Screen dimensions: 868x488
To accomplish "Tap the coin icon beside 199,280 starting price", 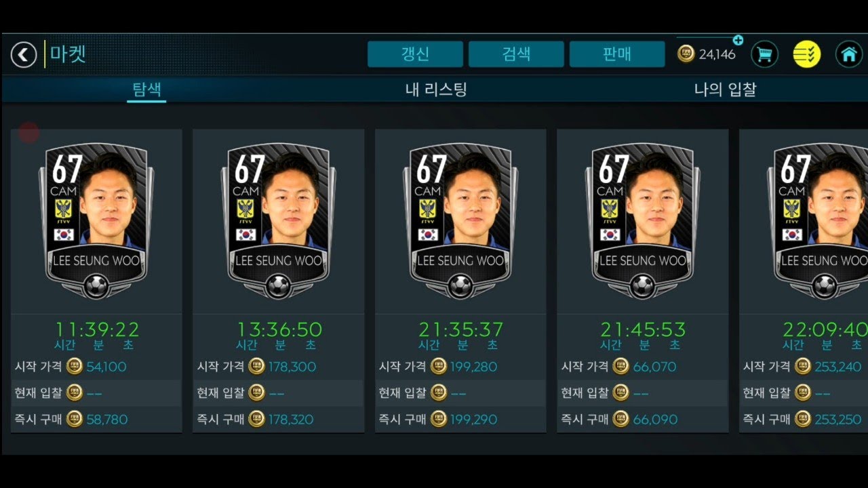I will point(439,367).
